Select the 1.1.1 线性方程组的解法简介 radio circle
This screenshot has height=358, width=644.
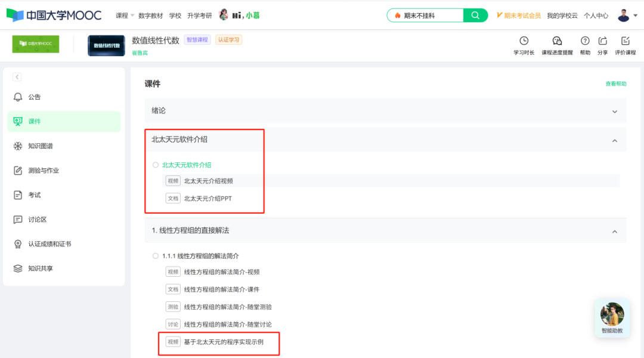coord(156,256)
